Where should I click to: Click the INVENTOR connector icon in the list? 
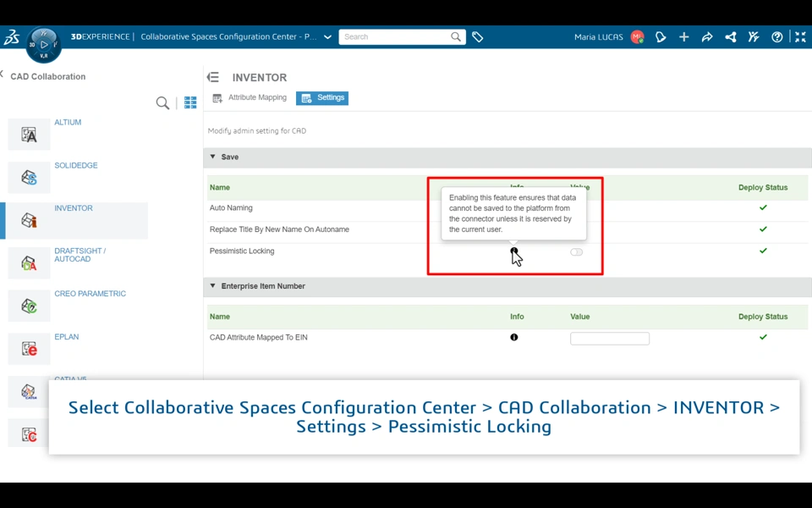point(29,220)
